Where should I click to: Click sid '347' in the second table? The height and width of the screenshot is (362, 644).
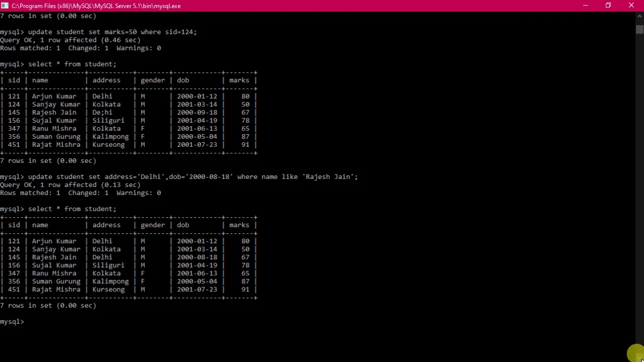[x=14, y=274]
